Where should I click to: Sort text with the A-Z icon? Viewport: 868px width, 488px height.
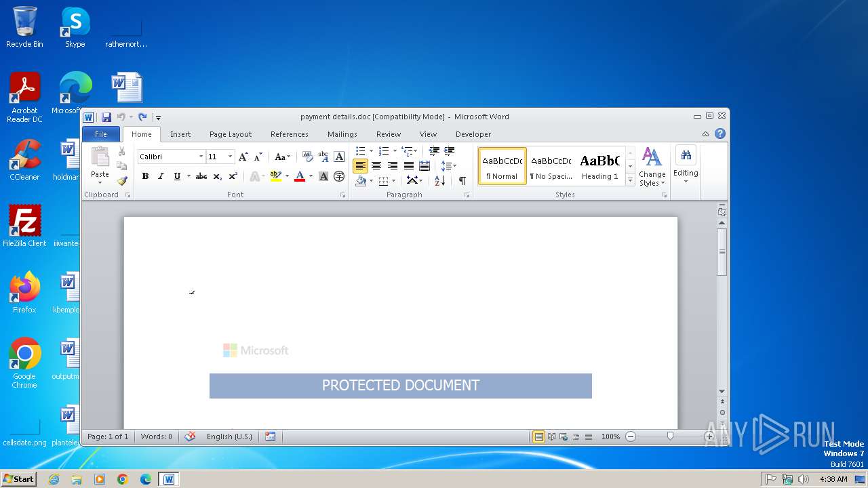[x=440, y=181]
